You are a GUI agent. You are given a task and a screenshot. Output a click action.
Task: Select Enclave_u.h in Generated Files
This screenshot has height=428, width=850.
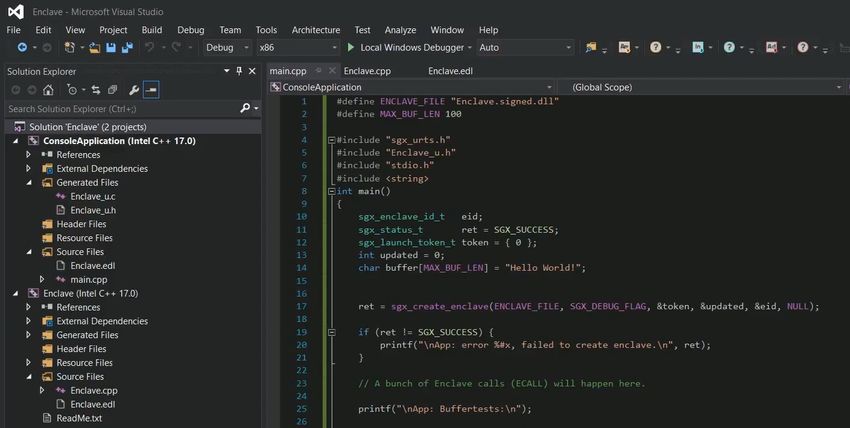coord(93,210)
